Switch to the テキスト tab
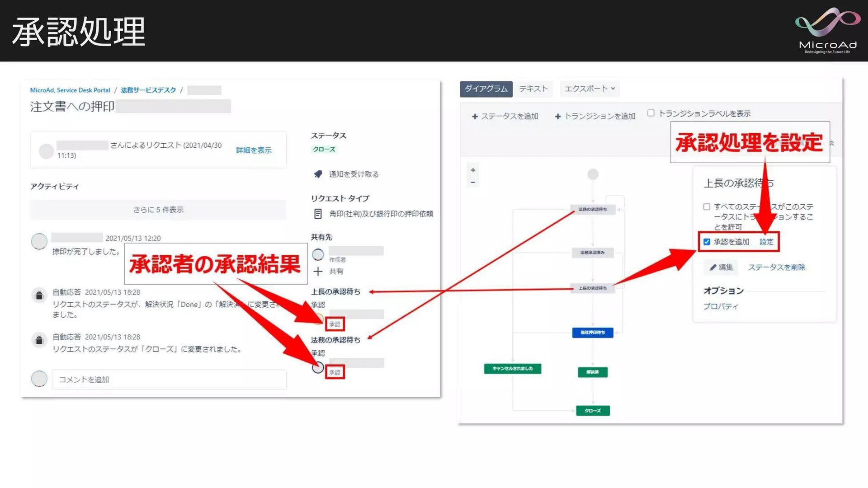868x488 pixels. (x=533, y=89)
